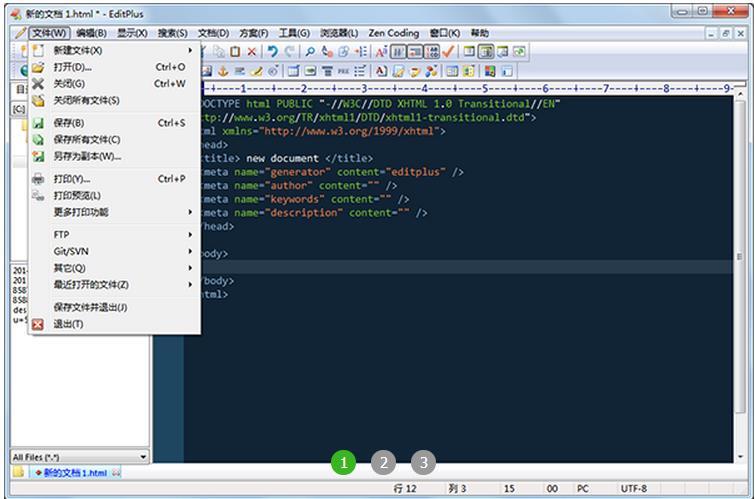Toggle the word wrap toolbar button

pyautogui.click(x=398, y=51)
